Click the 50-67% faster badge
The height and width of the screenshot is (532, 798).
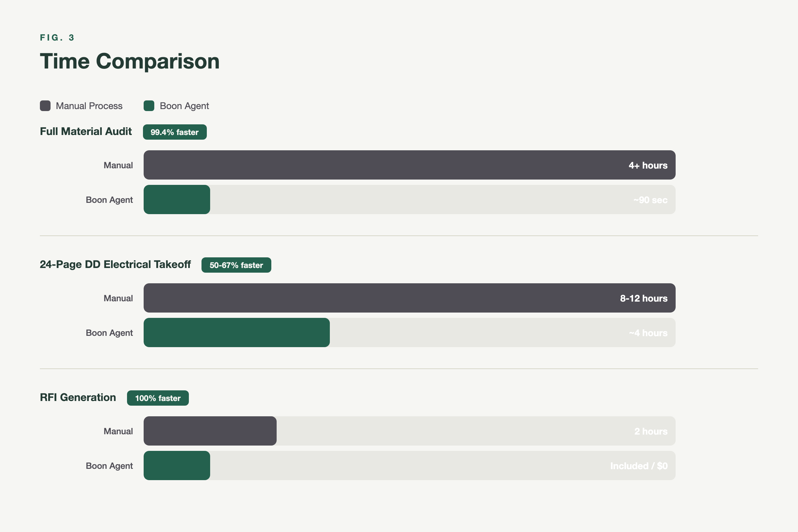236,265
